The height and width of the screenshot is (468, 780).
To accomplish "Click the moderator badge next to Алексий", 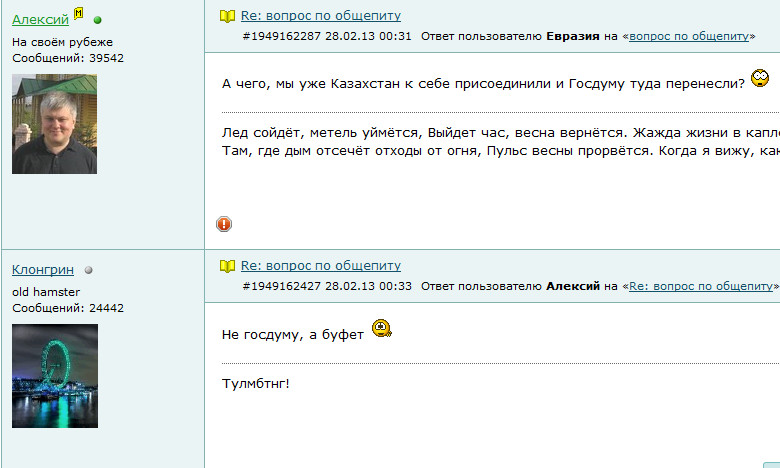I will click(79, 13).
